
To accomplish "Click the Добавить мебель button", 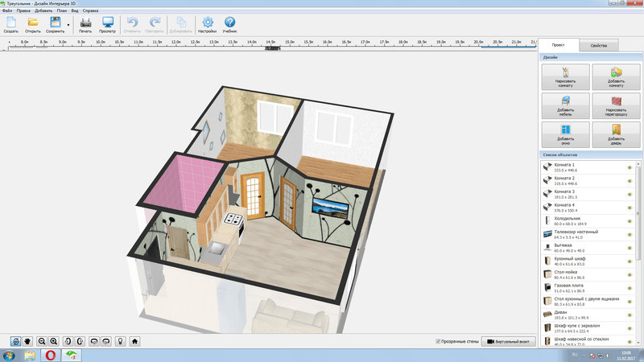I will tap(565, 105).
